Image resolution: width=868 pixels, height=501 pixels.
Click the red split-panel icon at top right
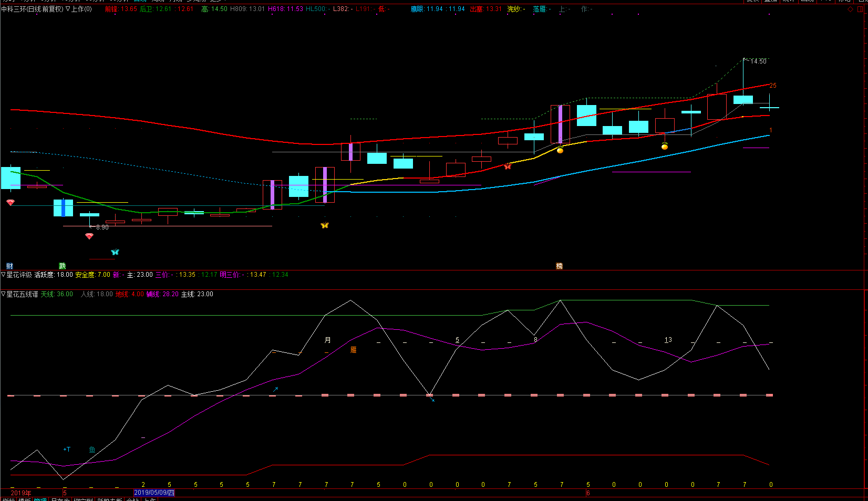click(861, 9)
